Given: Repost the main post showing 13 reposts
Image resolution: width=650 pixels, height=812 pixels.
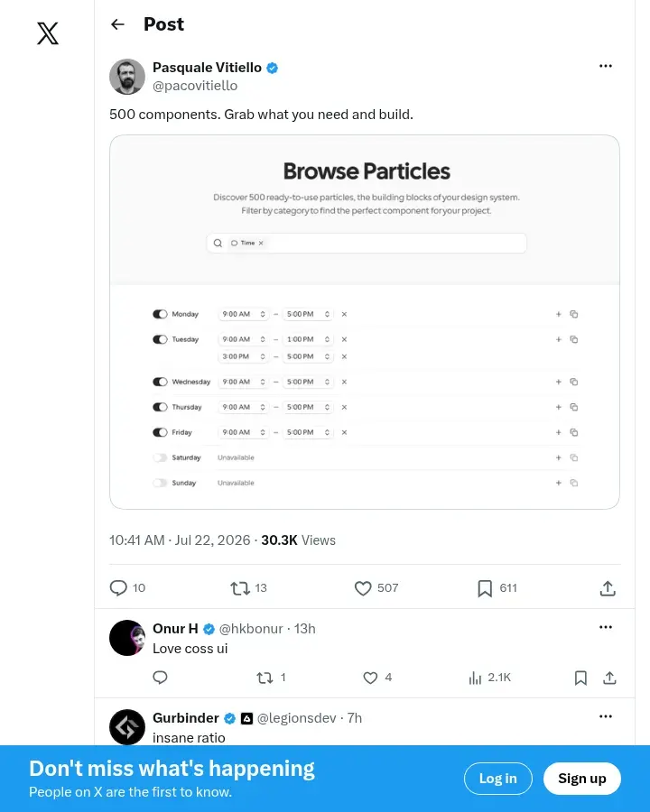Looking at the screenshot, I should pos(240,588).
